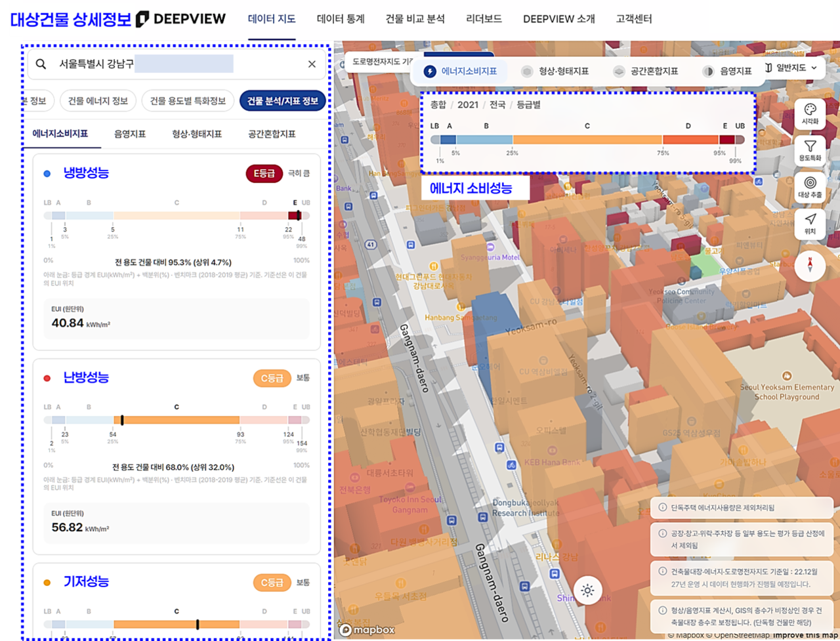Toggle 형상·형태지표 map layer
Image resolution: width=840 pixels, height=641 pixels.
click(555, 72)
